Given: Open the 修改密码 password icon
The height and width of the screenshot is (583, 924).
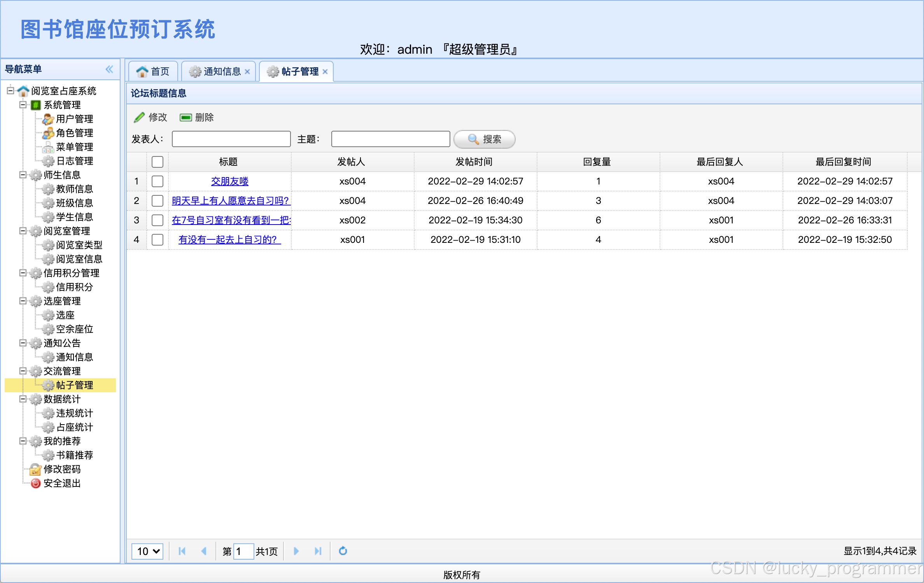Looking at the screenshot, I should click(35, 469).
